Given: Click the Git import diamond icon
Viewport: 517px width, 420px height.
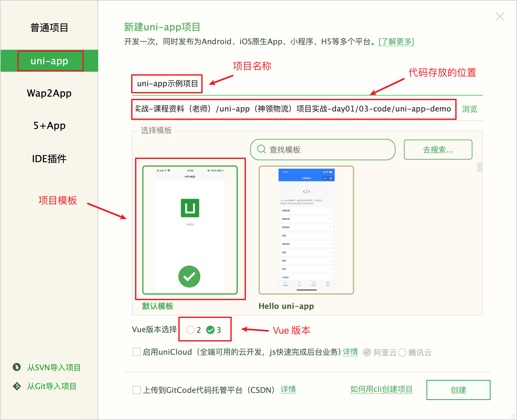Looking at the screenshot, I should (x=16, y=386).
